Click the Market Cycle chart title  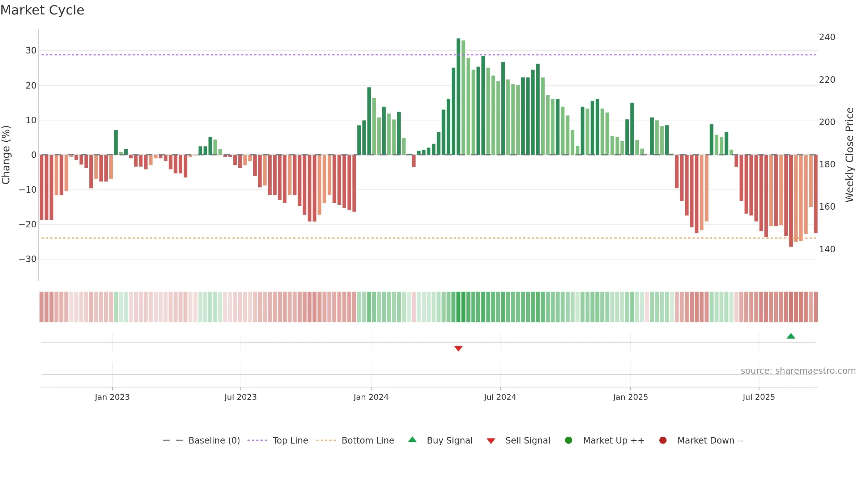(x=42, y=10)
